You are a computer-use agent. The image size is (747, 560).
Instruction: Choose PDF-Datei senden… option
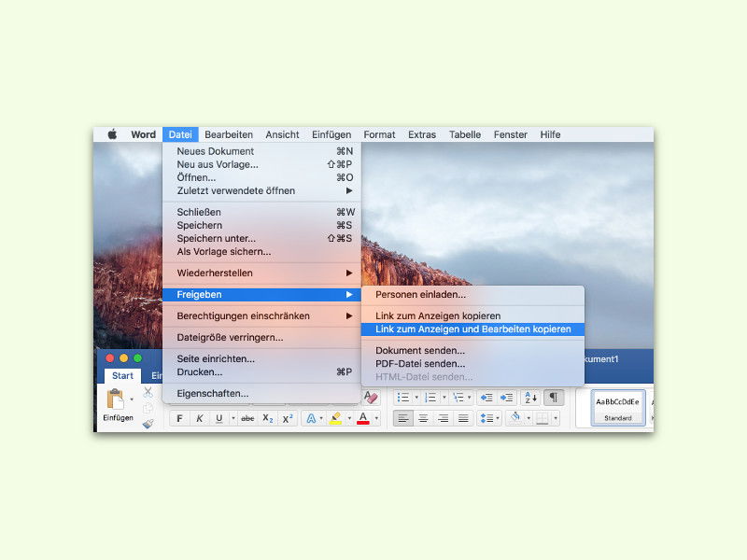coord(472,364)
